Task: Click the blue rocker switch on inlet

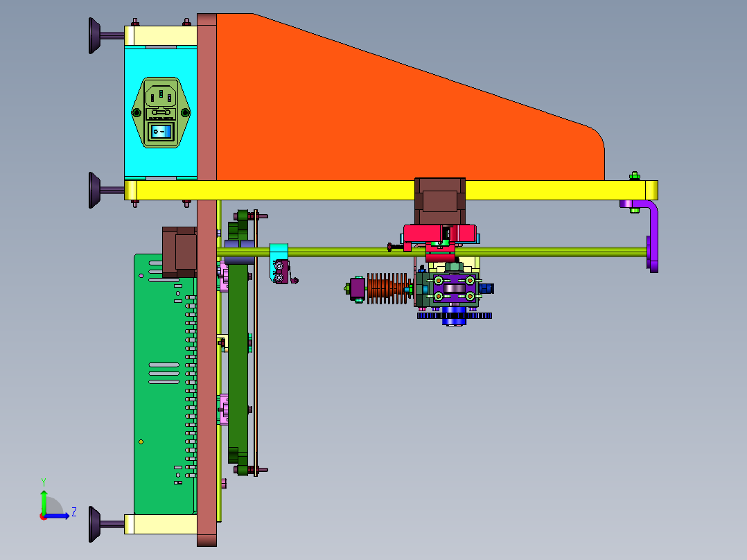Action: pos(161,131)
